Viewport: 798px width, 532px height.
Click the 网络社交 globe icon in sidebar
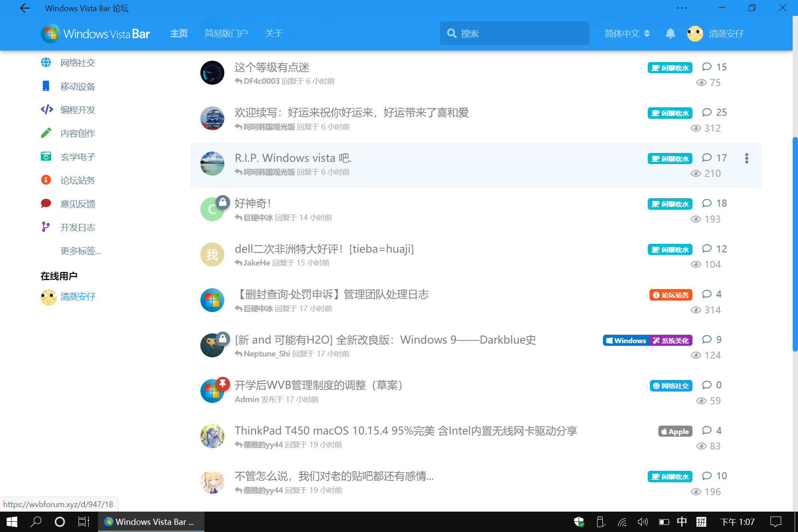tap(46, 63)
